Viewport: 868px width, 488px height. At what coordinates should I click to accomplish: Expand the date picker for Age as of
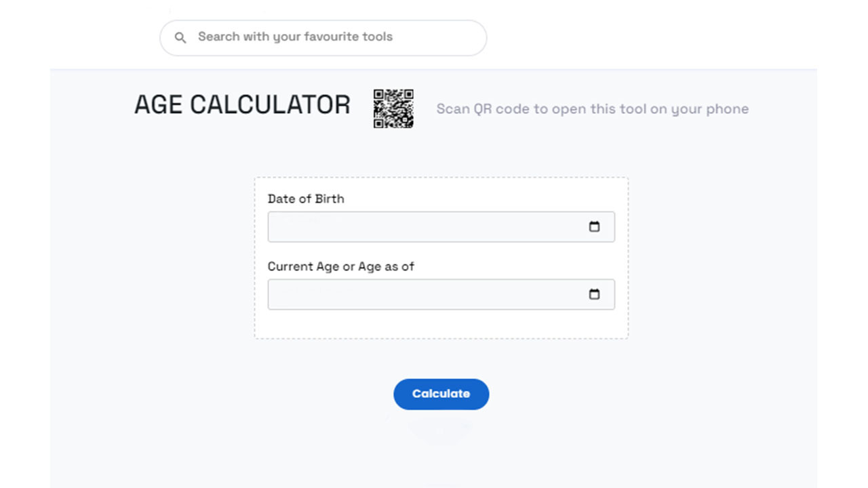[x=594, y=295]
